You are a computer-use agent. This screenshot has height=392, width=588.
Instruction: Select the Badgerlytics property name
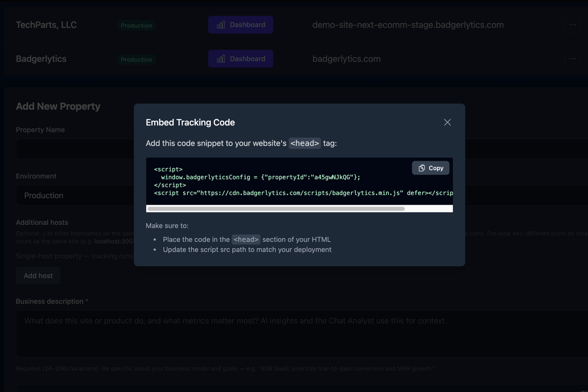(x=41, y=59)
